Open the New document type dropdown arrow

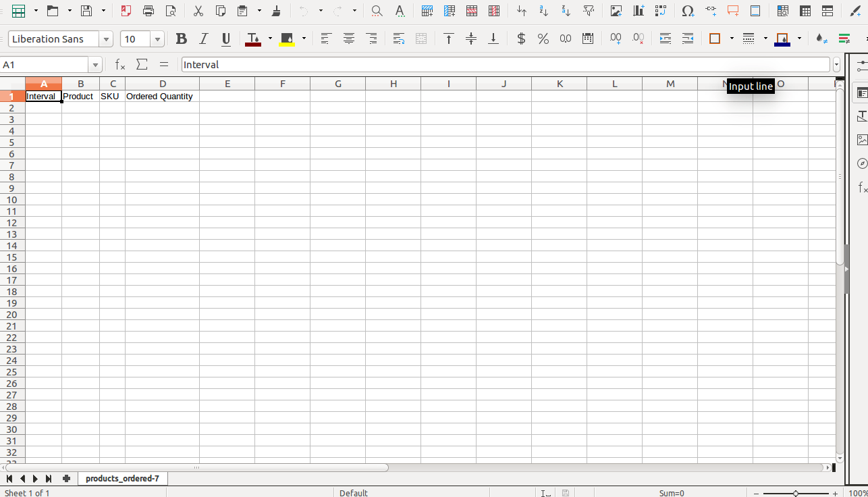[x=36, y=11]
